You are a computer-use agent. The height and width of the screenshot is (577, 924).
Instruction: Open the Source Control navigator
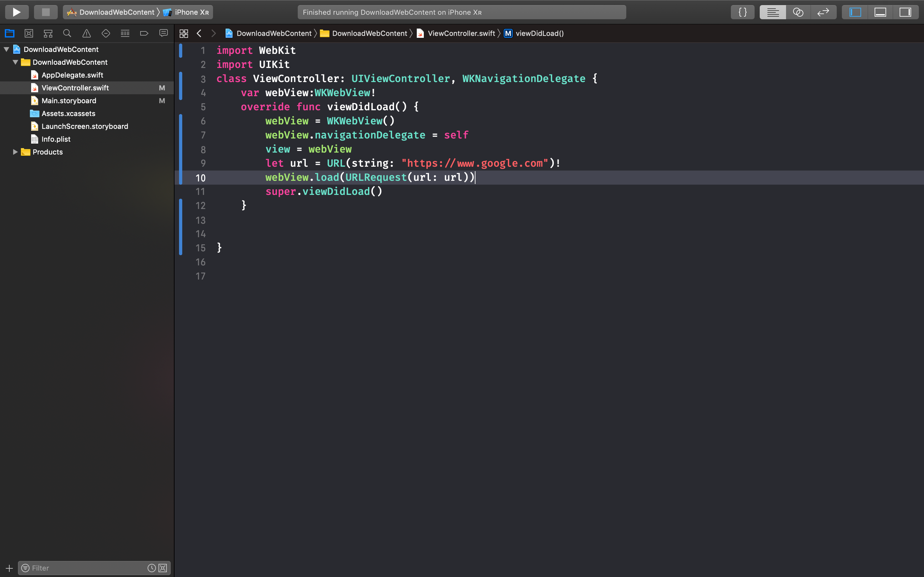click(x=29, y=34)
